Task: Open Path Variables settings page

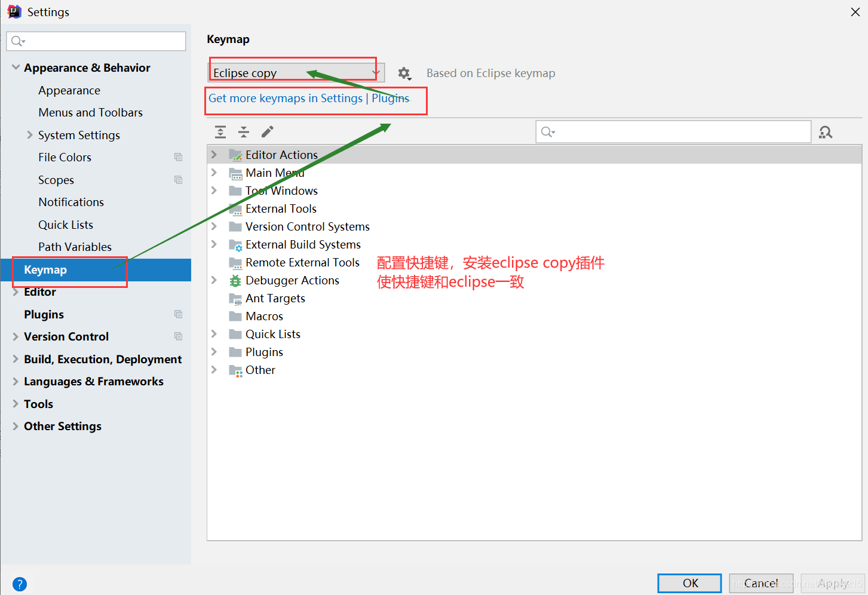Action: click(75, 247)
